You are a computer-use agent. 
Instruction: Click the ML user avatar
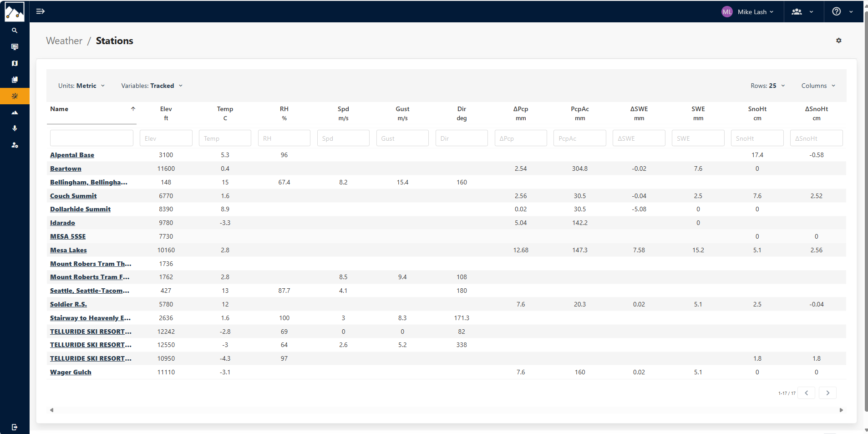point(727,12)
